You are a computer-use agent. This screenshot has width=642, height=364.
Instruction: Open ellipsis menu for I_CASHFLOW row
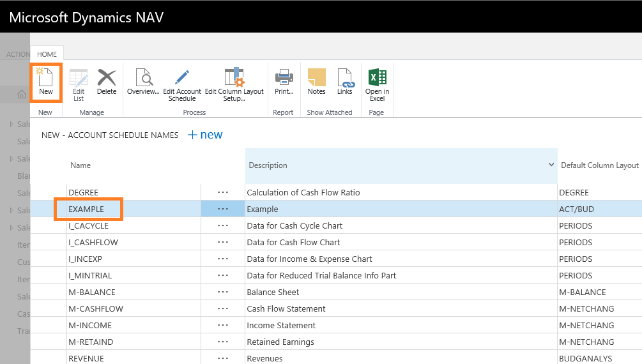tap(223, 242)
